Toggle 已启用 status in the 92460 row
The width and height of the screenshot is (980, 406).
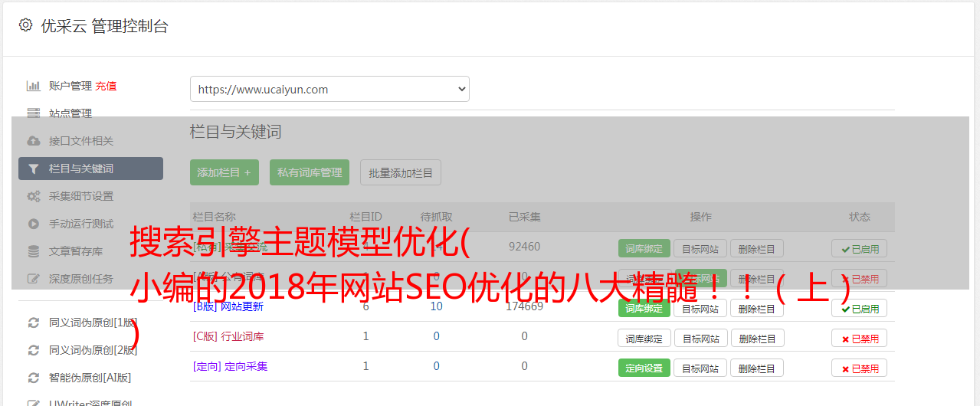pos(860,248)
